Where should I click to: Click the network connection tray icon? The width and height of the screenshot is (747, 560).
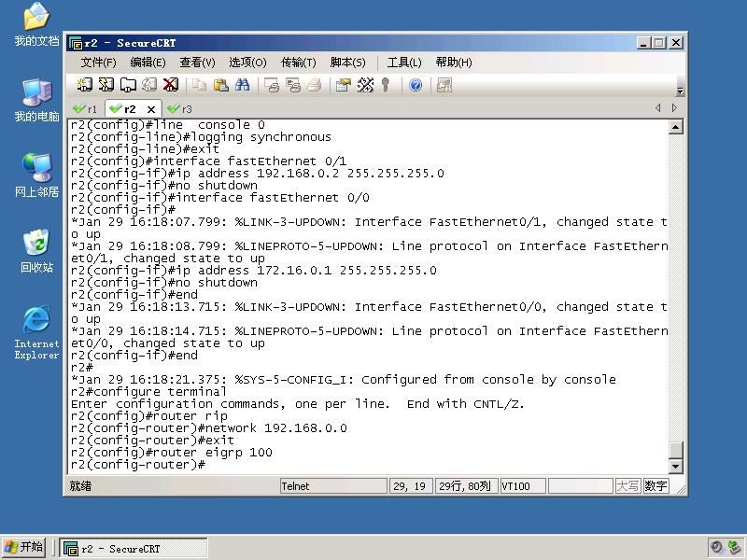[x=735, y=548]
